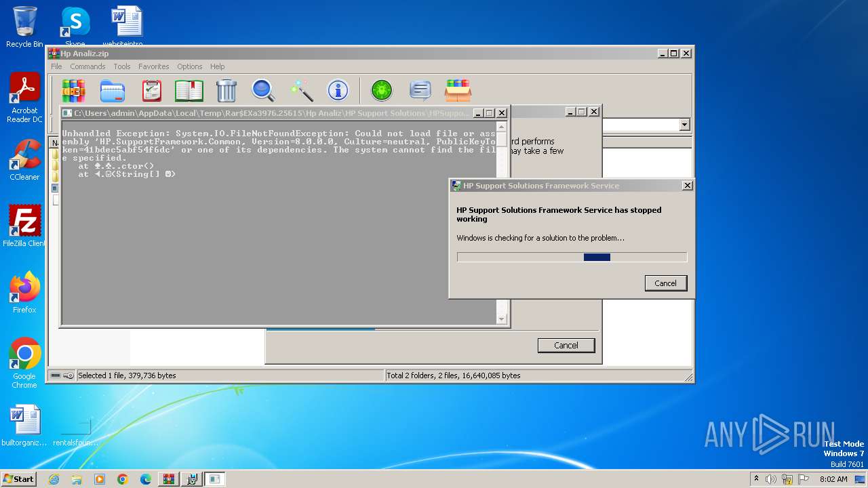Switch to installer taskbar button

[192, 479]
